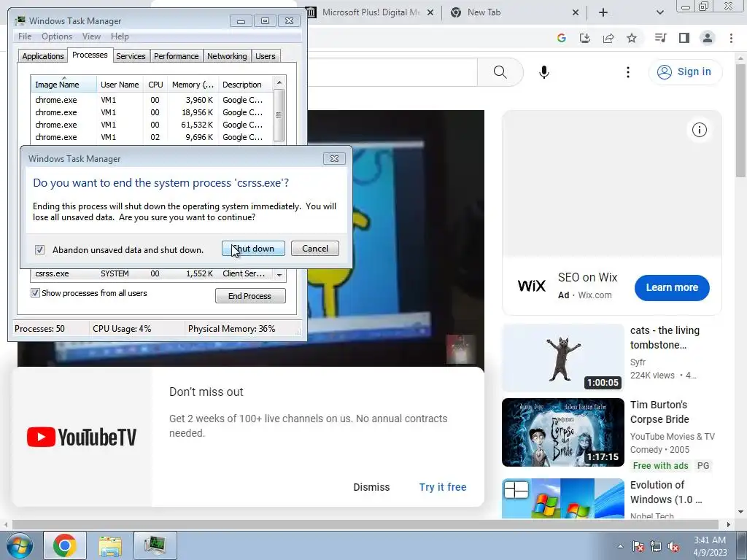The width and height of the screenshot is (747, 560).
Task: Switch to the Applications tab
Action: tap(43, 56)
